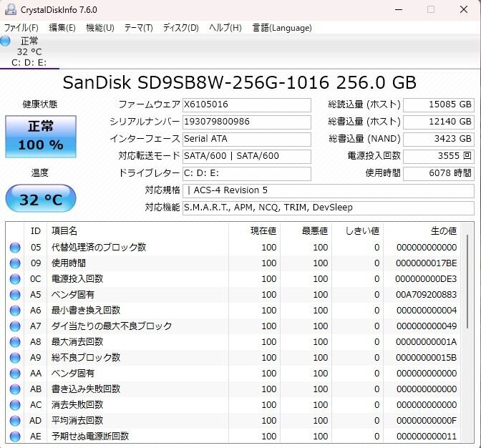Click the status orb for row A7 ダイ当たりの最大不良ブロック
The height and width of the screenshot is (448, 481).
[15, 326]
